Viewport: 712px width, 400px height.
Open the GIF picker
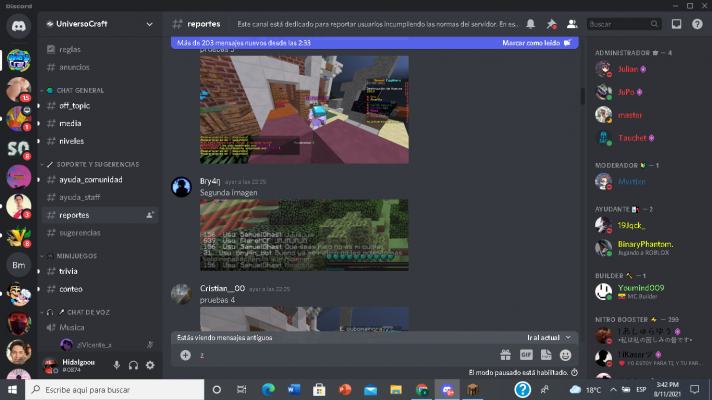pos(526,355)
